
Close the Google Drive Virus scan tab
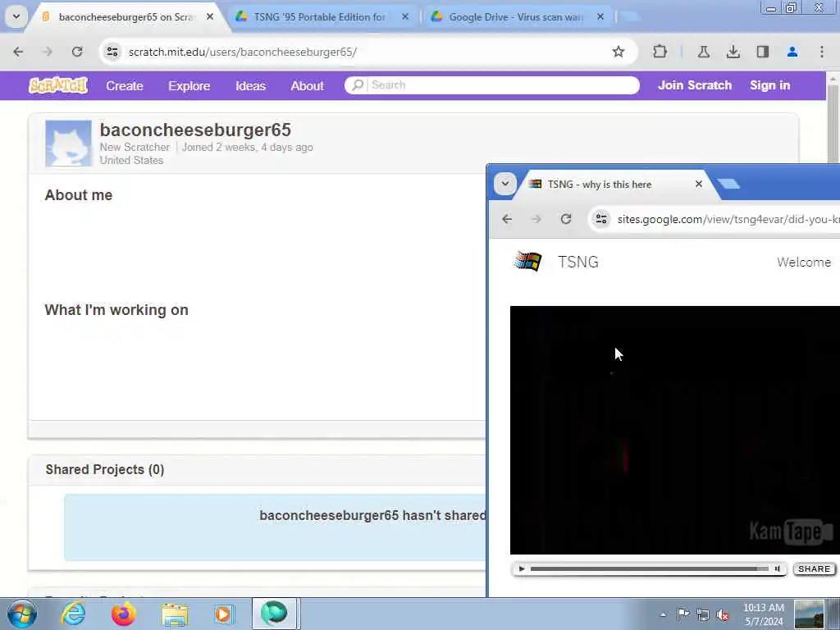point(600,17)
